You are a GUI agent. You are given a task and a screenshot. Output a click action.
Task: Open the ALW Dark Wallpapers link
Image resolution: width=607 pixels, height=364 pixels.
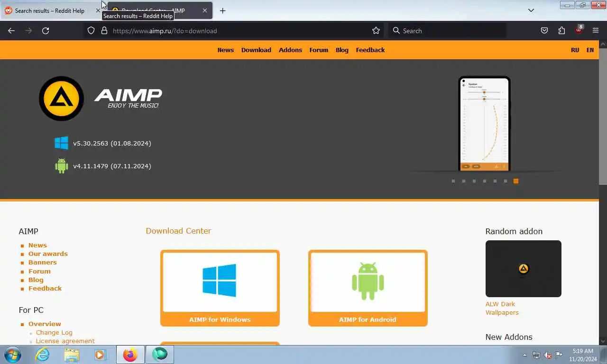point(502,308)
